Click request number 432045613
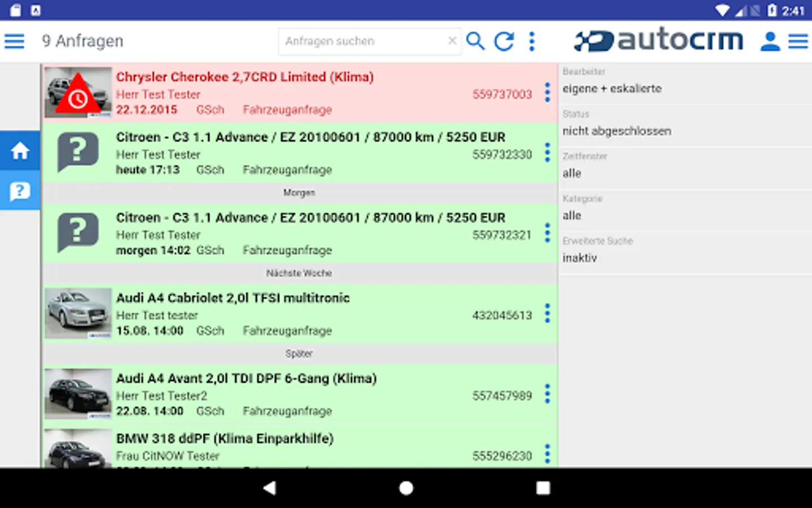Viewport: 812px width, 508px height. click(502, 316)
